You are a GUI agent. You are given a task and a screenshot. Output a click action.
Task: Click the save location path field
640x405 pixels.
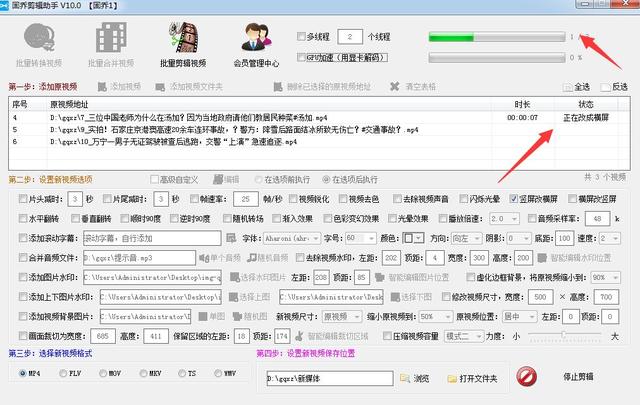point(330,378)
